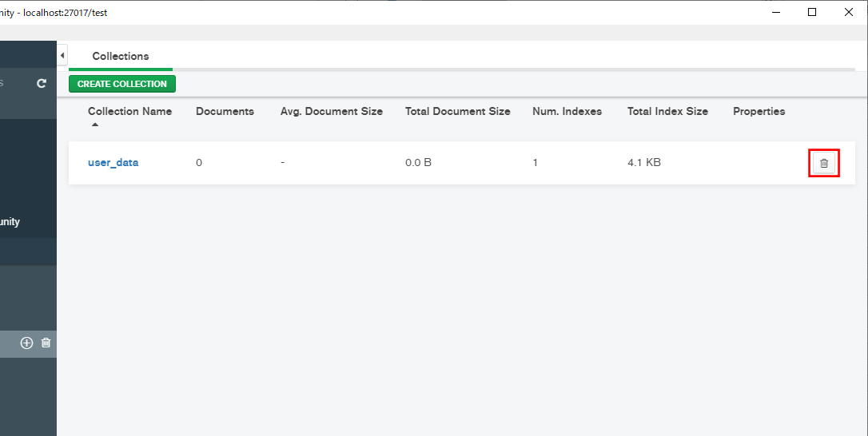Sort by Total Document Size header
The width and height of the screenshot is (868, 436).
point(458,111)
